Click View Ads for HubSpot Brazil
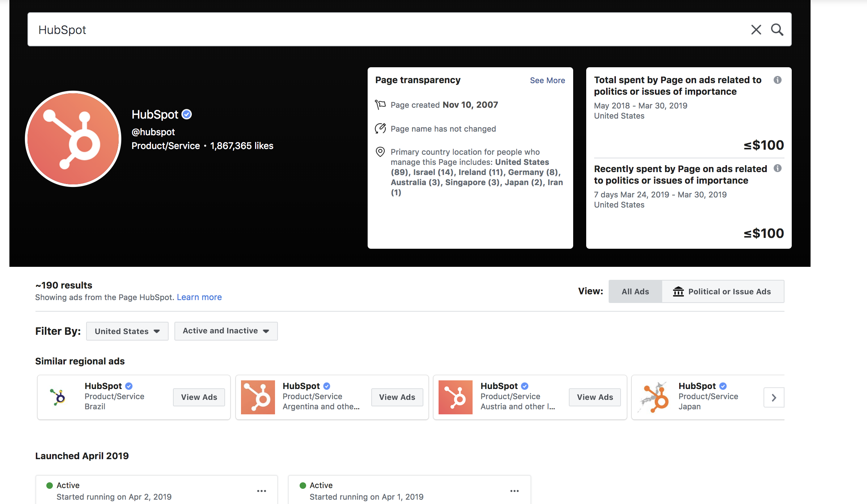This screenshot has width=867, height=504. pos(199,397)
